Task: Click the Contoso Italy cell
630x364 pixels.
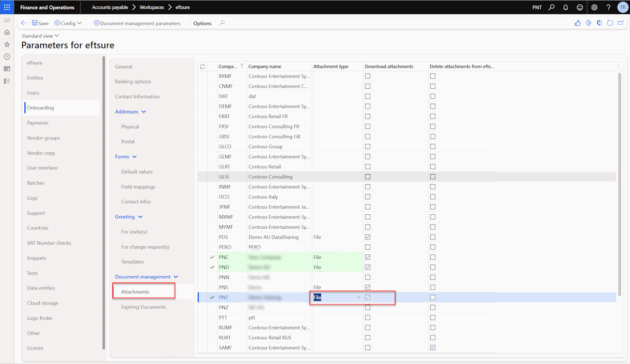Action: pos(279,197)
